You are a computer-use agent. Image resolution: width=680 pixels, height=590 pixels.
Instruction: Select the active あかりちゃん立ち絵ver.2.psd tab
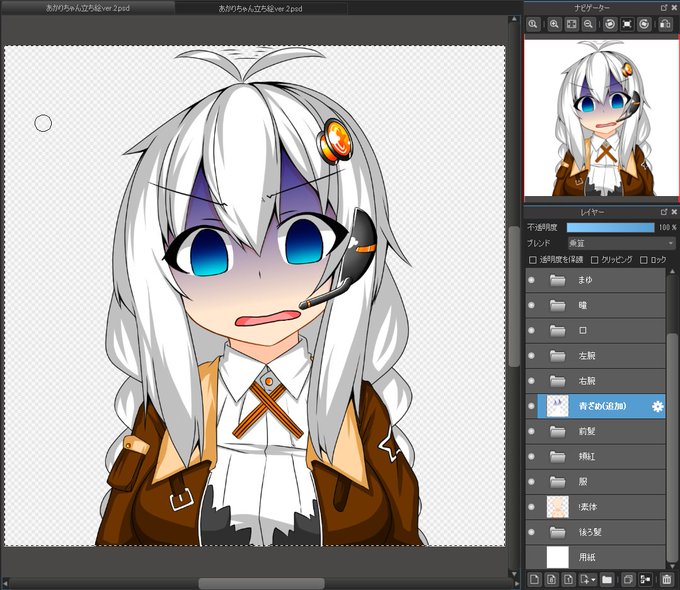(88, 8)
